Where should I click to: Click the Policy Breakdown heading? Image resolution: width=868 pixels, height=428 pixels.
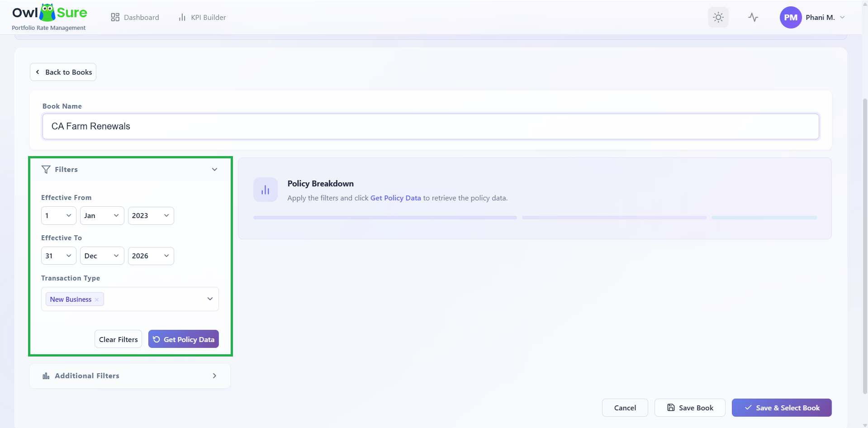click(321, 184)
